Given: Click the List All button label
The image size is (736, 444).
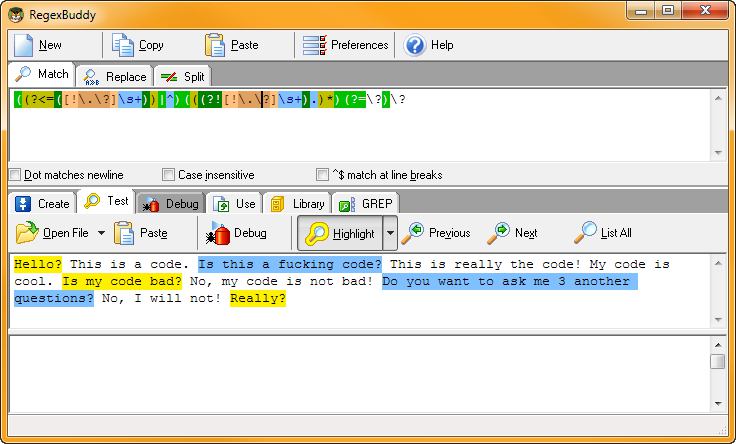Looking at the screenshot, I should tap(616, 233).
